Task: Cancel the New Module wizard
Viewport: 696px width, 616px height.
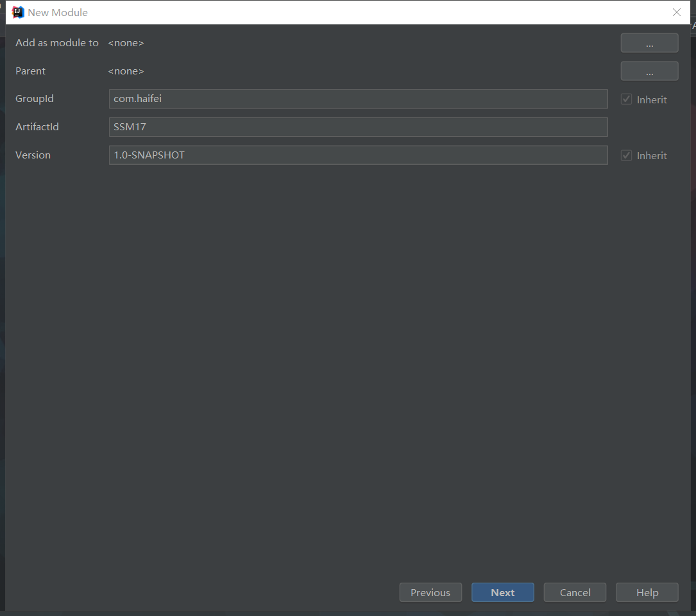Action: 574,592
